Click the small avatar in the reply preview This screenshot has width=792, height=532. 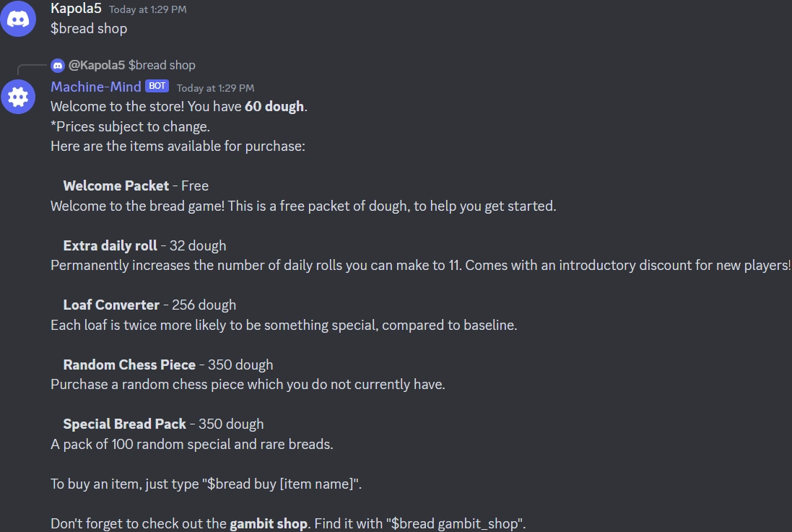[x=58, y=65]
